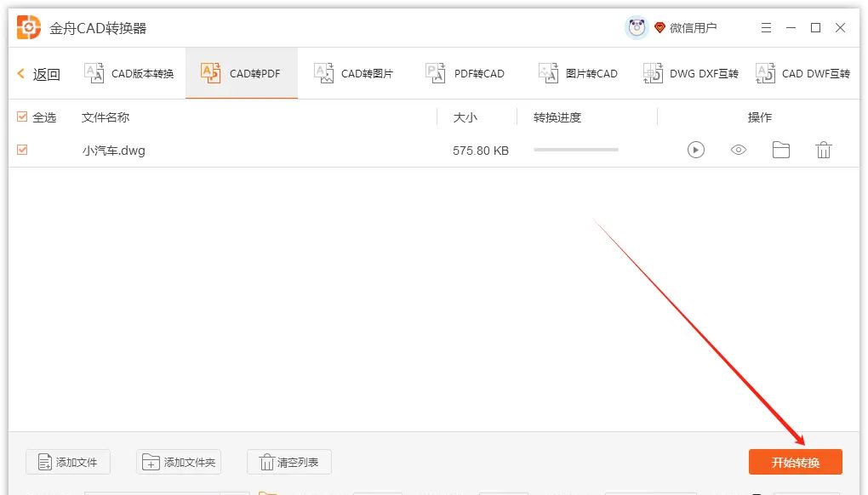Screen dimensions: 868x495
Task: Click the 添加文件夹 button
Action: (x=179, y=462)
